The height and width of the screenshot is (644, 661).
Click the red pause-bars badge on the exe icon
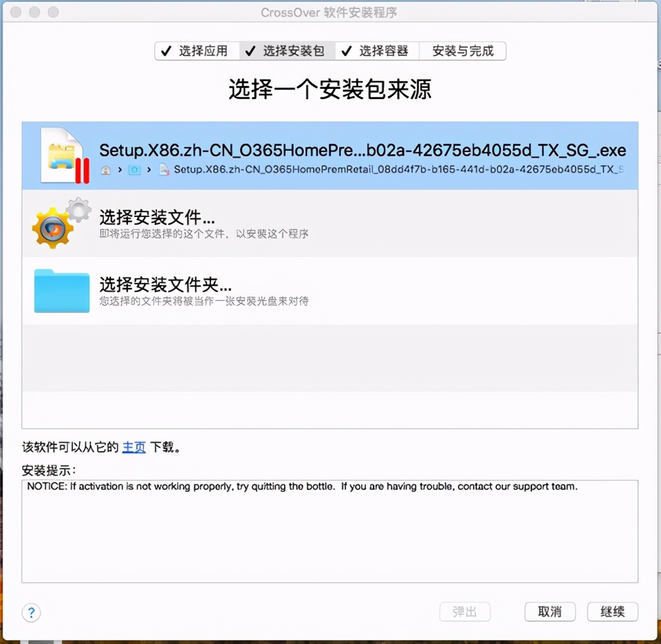tap(82, 168)
